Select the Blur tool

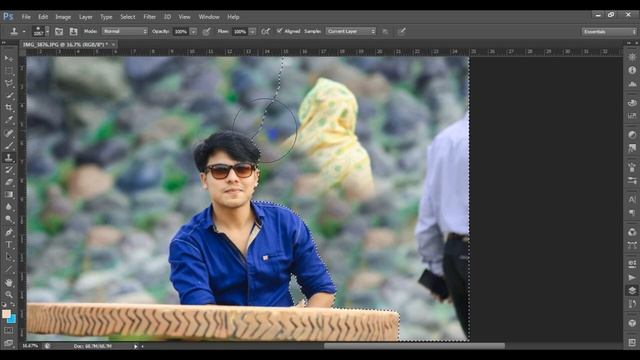[9, 207]
